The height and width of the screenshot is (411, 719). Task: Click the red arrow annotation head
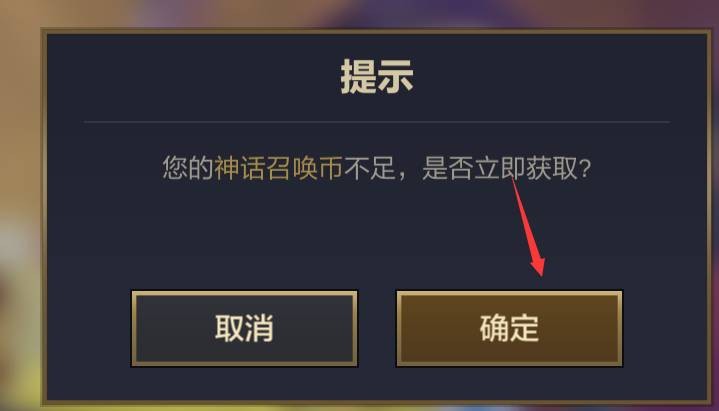(538, 264)
